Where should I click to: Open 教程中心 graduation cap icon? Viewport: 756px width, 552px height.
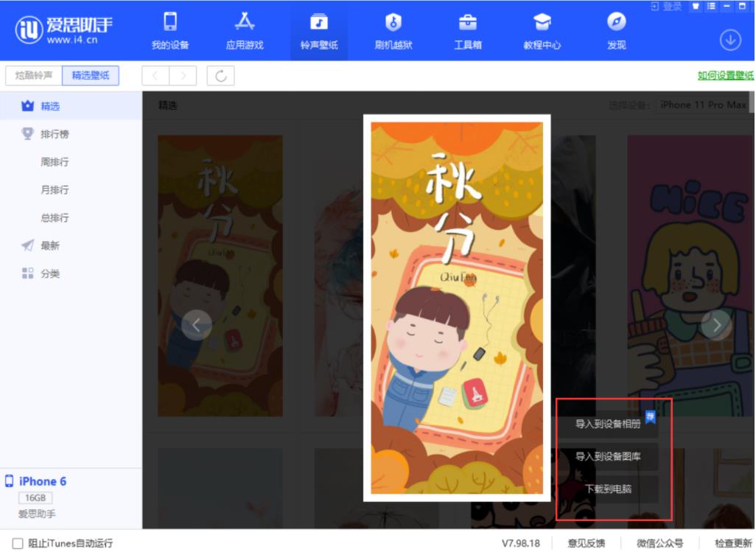click(x=542, y=22)
